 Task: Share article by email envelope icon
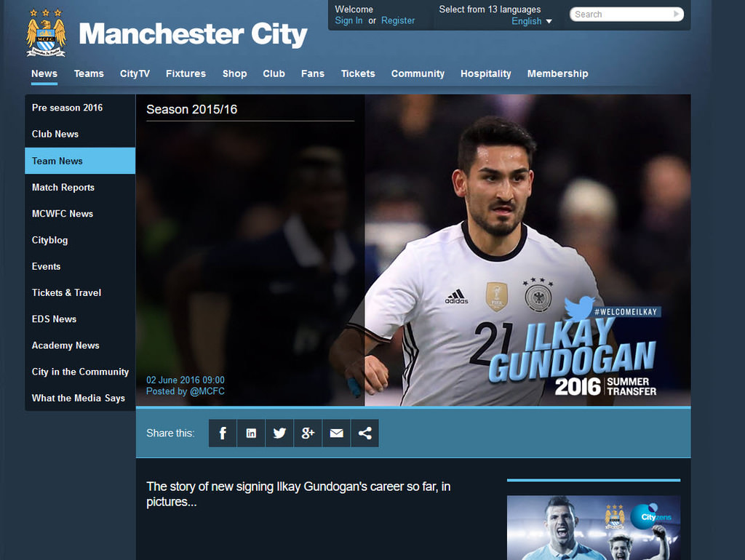point(336,433)
